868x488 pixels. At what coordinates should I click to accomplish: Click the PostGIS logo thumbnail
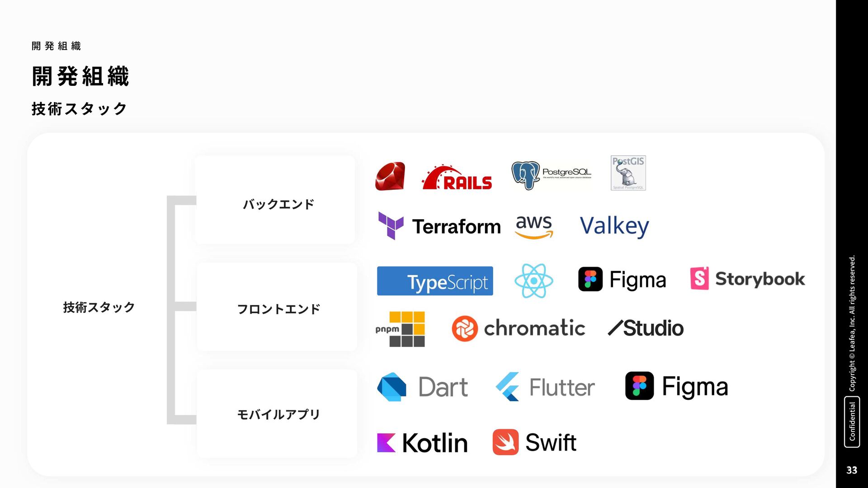[x=628, y=173]
